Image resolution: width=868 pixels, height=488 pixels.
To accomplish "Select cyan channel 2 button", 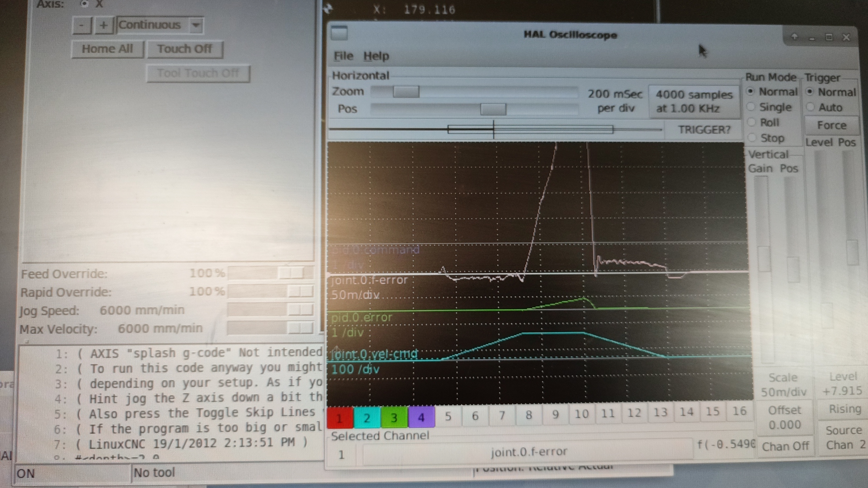I will pos(367,417).
